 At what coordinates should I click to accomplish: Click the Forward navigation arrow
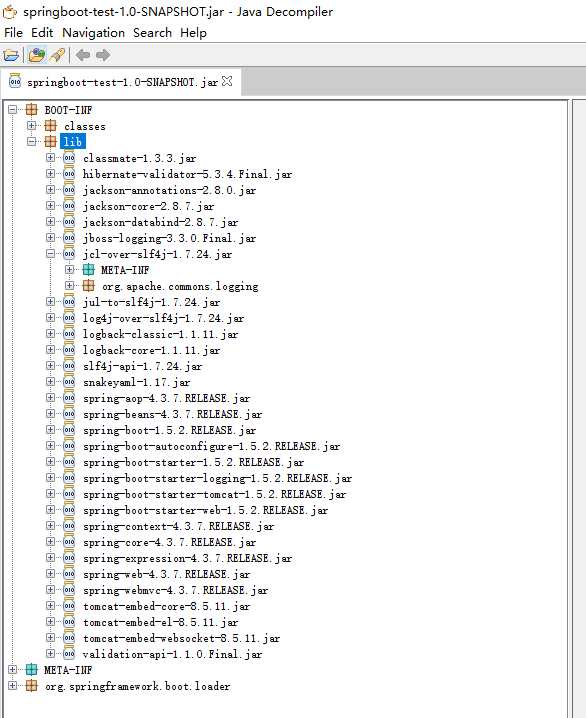103,55
